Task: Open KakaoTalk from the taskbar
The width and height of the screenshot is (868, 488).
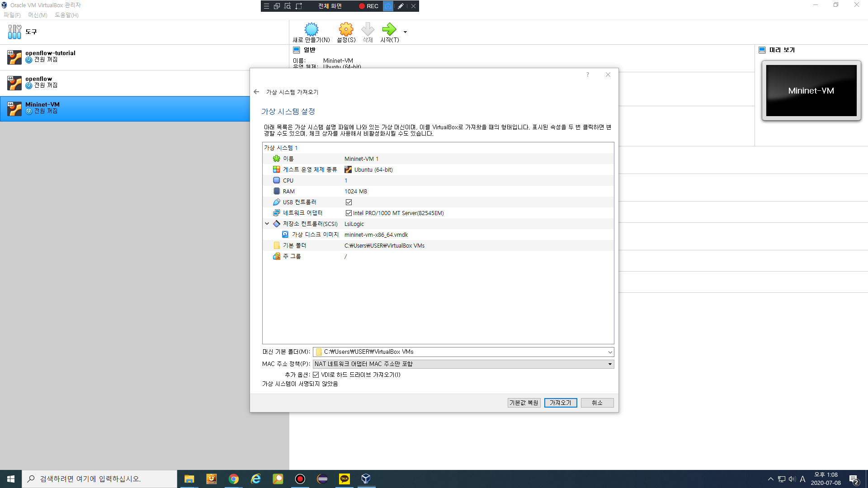Action: pyautogui.click(x=344, y=479)
